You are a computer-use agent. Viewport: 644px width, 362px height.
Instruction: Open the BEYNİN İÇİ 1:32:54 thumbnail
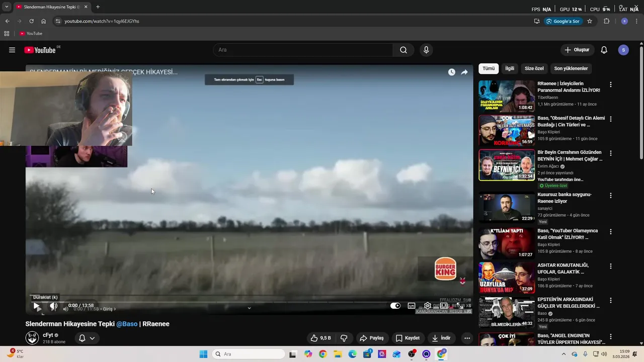(507, 165)
